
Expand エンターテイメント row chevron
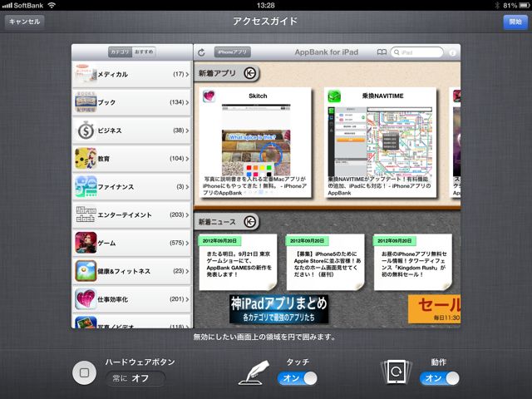click(187, 215)
